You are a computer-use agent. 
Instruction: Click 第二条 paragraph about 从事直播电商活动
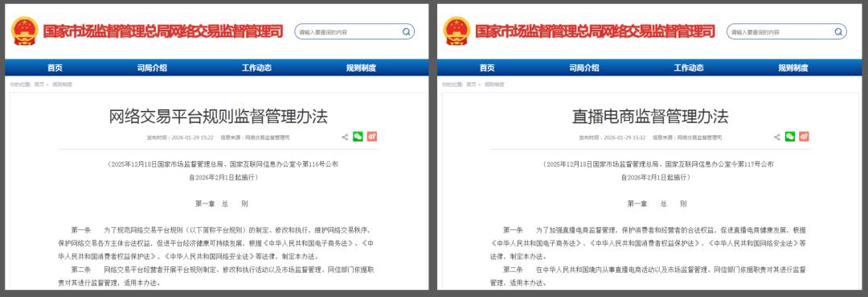pyautogui.click(x=649, y=276)
